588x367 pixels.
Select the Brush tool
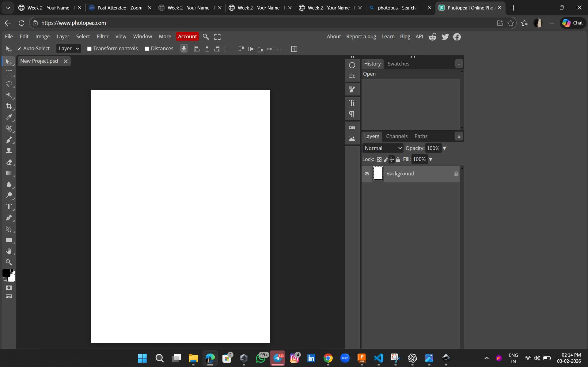click(x=9, y=140)
